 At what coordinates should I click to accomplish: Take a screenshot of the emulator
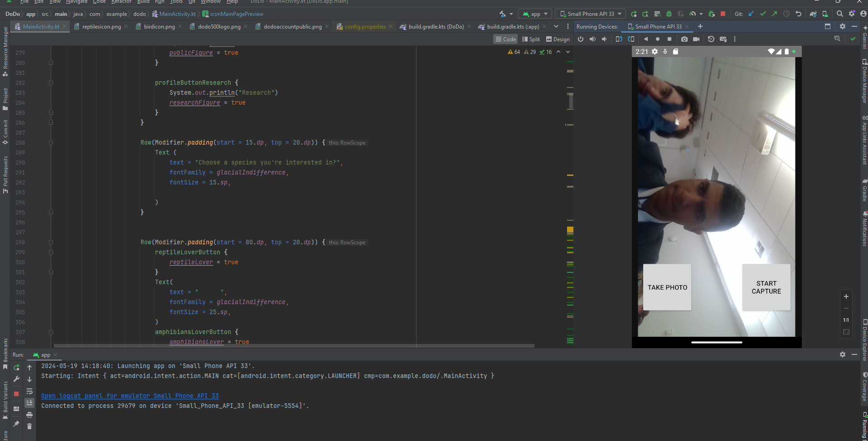(684, 39)
